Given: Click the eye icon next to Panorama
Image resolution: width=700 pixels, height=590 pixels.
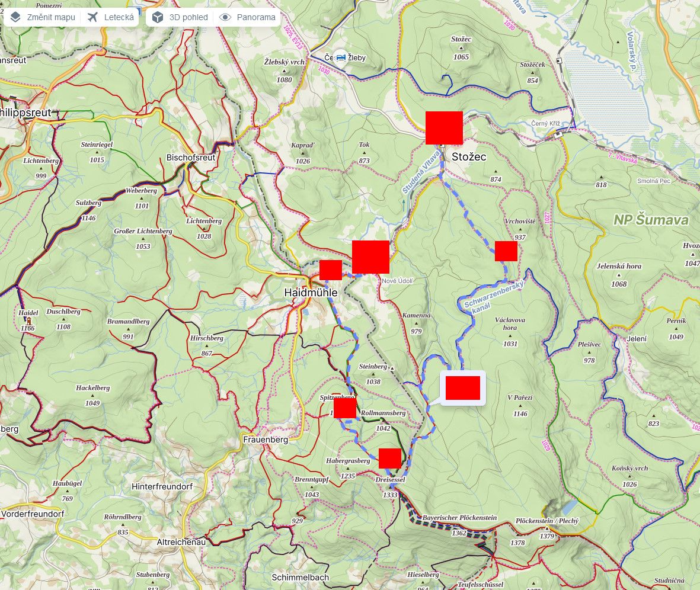Looking at the screenshot, I should pos(225,17).
